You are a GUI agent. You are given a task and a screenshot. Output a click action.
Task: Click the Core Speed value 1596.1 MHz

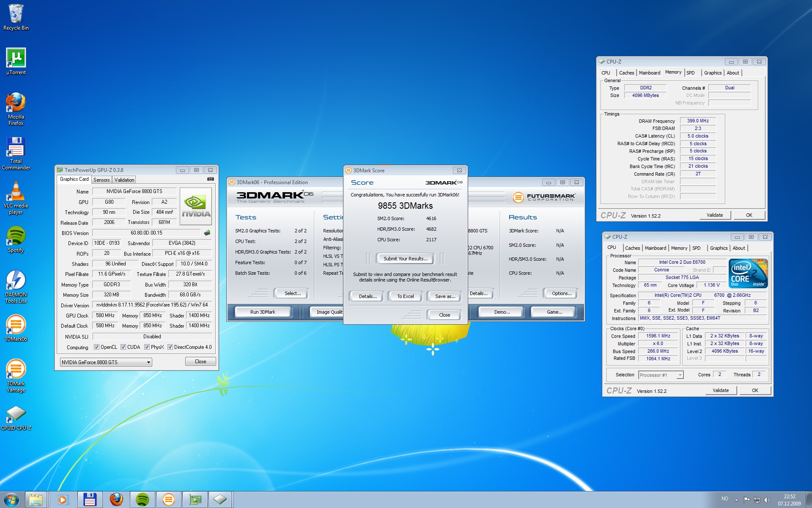click(x=658, y=336)
